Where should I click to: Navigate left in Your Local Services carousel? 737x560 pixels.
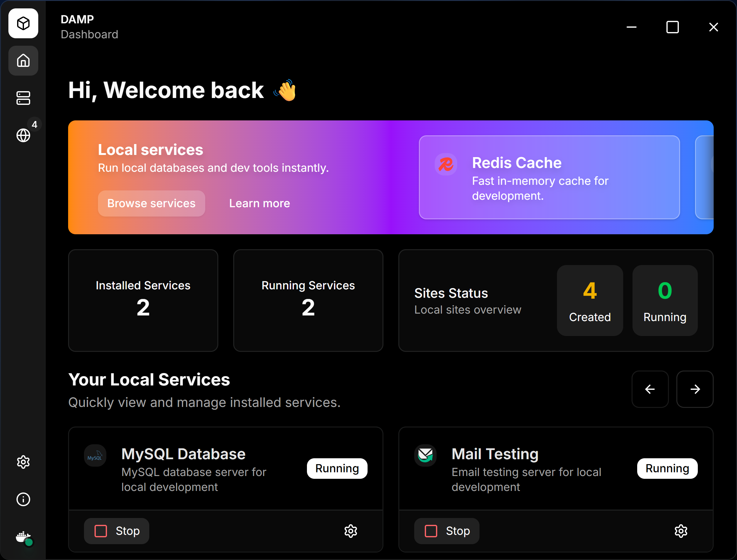point(650,389)
